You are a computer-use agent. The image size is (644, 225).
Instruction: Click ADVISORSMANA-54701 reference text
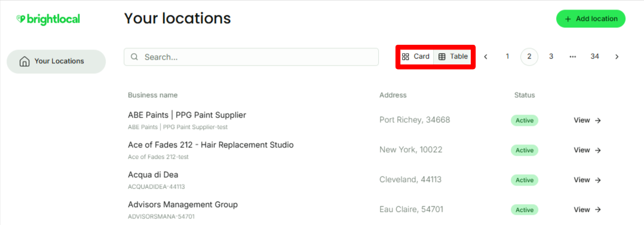click(161, 217)
